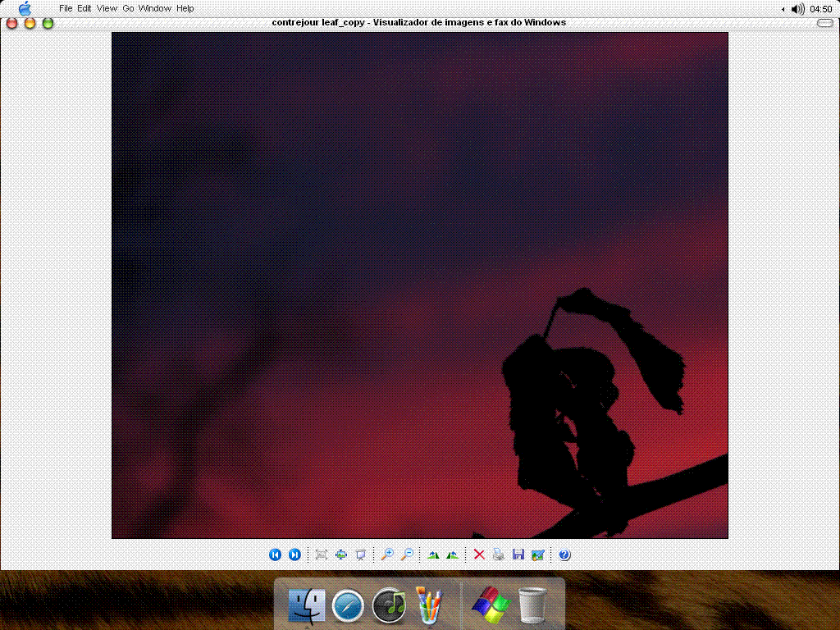Open viewer help
840x630 pixels.
tap(564, 555)
